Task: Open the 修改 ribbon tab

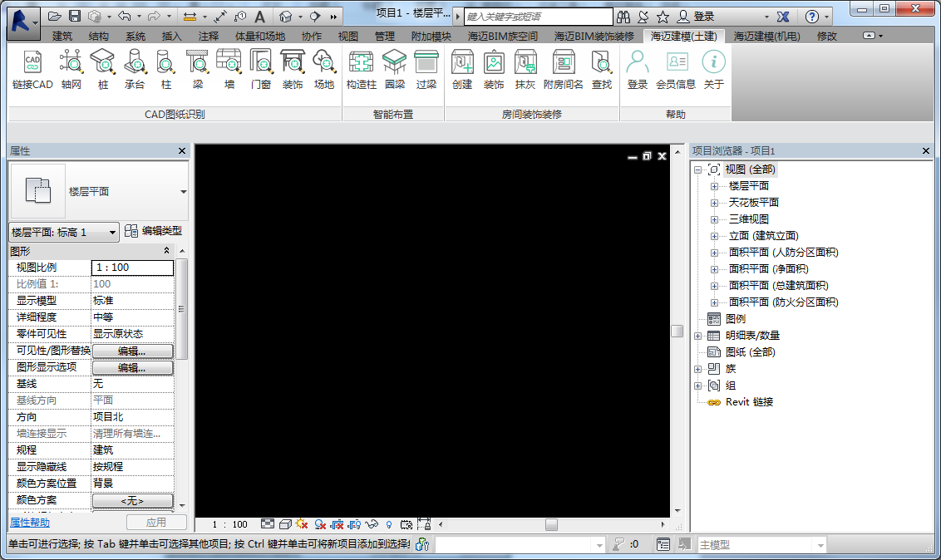Action: tap(826, 36)
